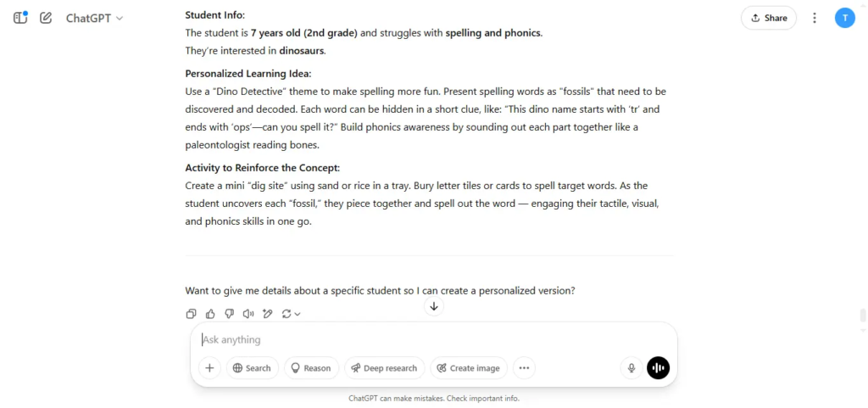Click the Share button
The image size is (868, 408).
point(769,19)
